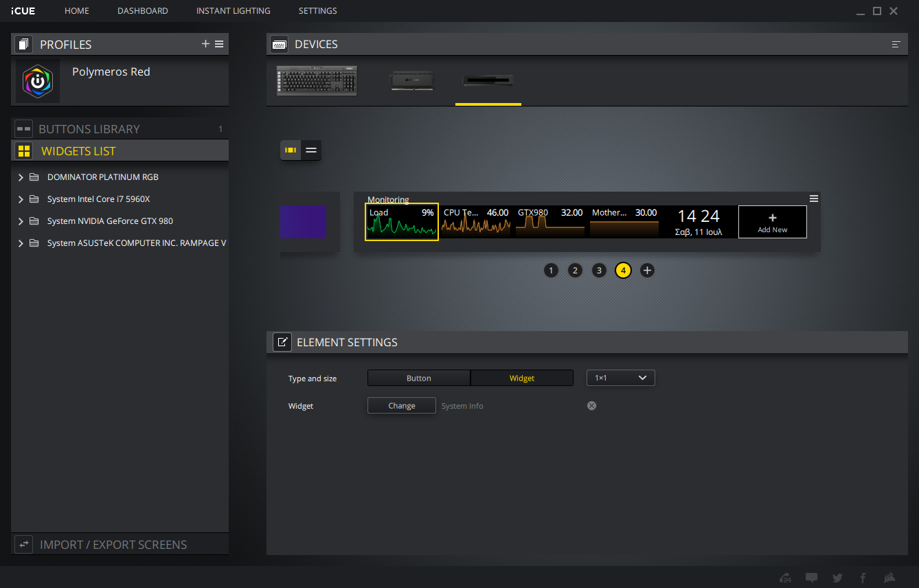
Task: Open the chat support bubble icon
Action: coord(811,578)
